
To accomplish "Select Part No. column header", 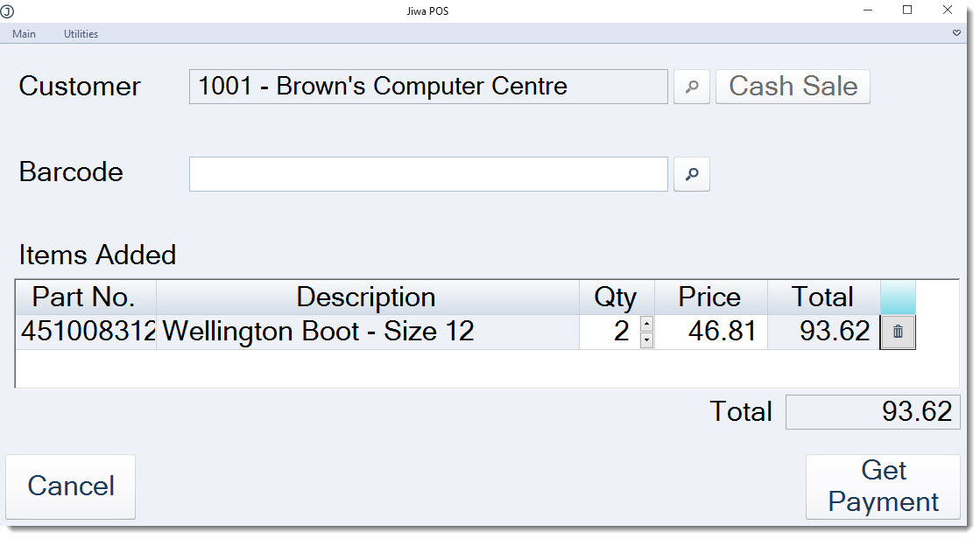I will (x=86, y=297).
